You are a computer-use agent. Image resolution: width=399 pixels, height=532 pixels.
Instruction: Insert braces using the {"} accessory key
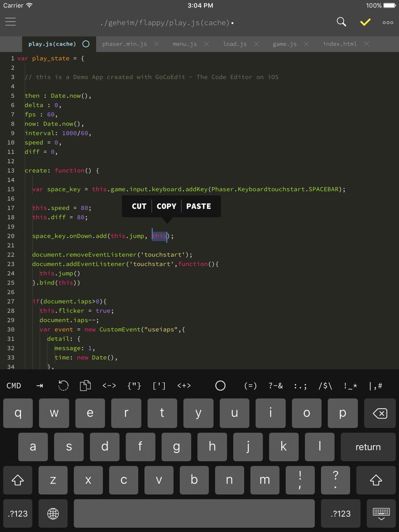pos(134,385)
